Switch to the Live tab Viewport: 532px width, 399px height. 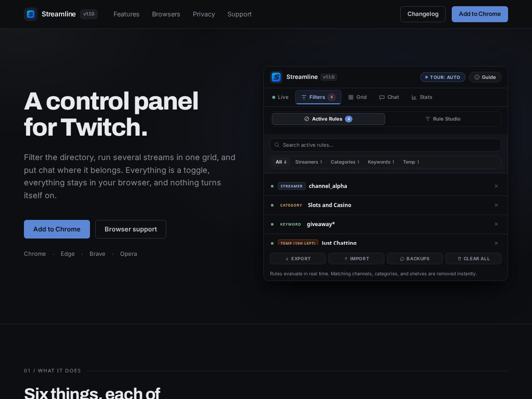pos(280,97)
